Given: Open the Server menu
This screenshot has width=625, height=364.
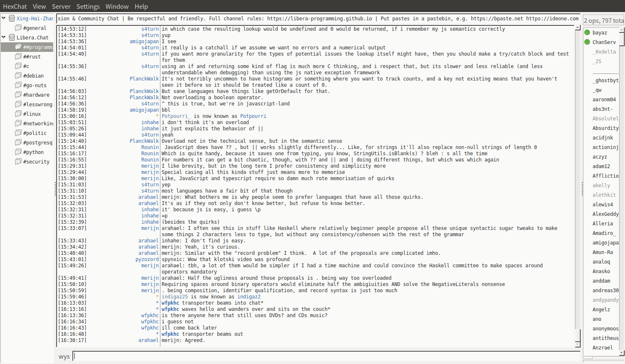Looking at the screenshot, I should 61,6.
